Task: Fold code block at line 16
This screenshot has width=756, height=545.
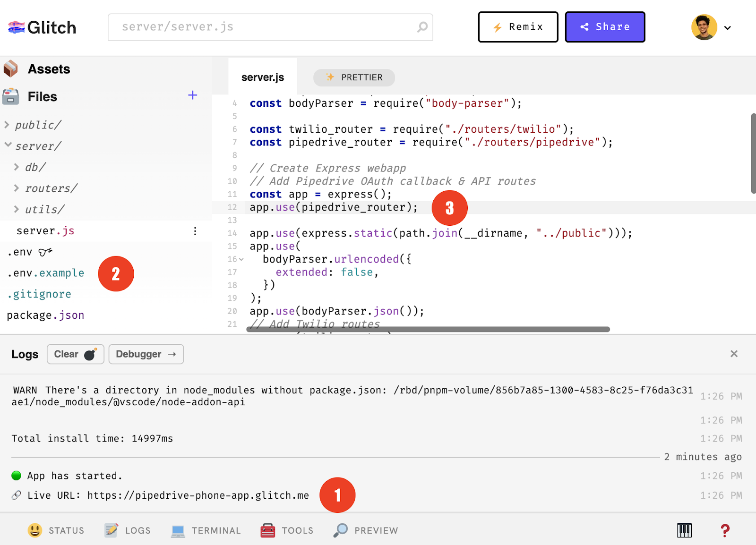Action: click(241, 259)
